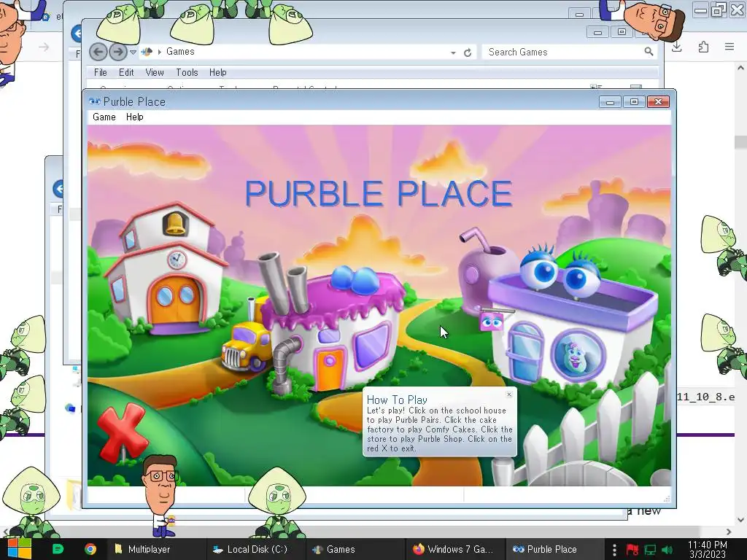The image size is (747, 560).
Task: Click the cake factory to play Comfy Cakes
Action: tap(333, 329)
